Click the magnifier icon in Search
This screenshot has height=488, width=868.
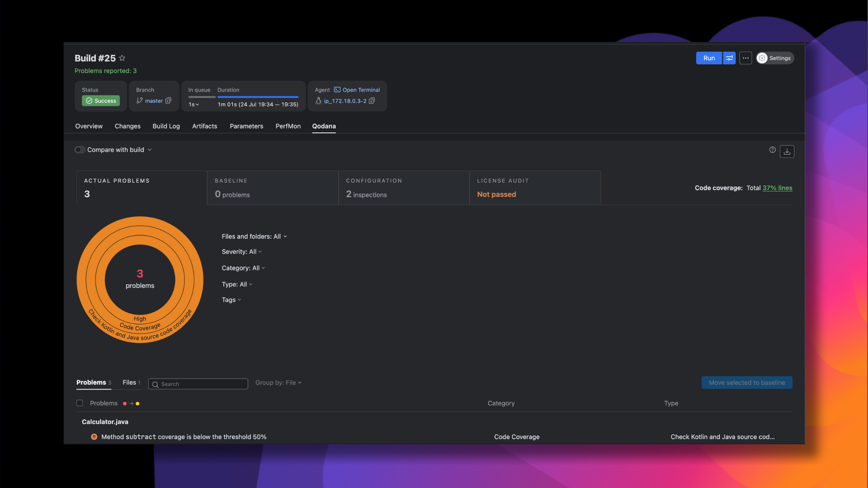click(x=155, y=384)
